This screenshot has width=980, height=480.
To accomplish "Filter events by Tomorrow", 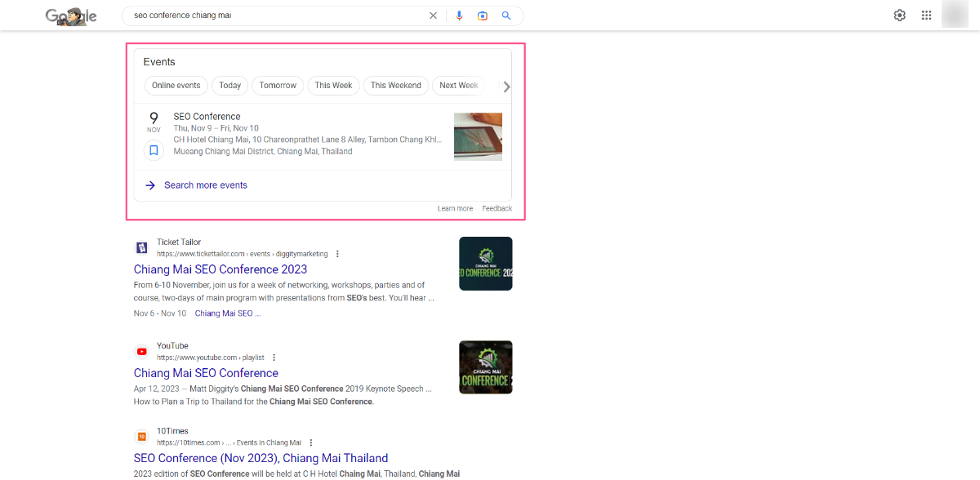I will click(x=278, y=86).
